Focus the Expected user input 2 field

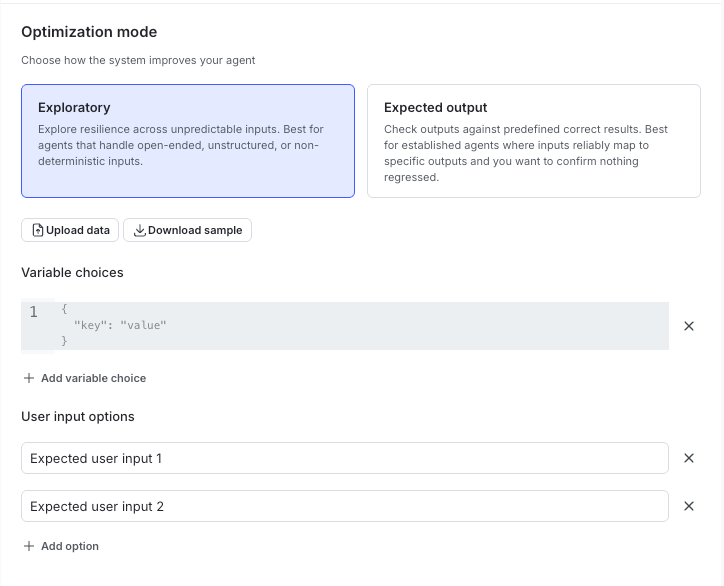[x=345, y=506]
